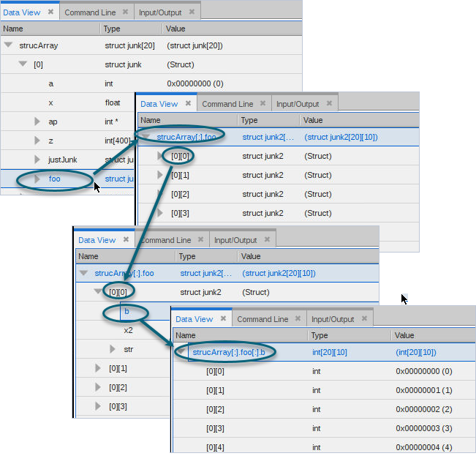This screenshot has height=456, width=476.
Task: Collapse the strucArray[:].foo[:].b node
Action: coord(181,352)
